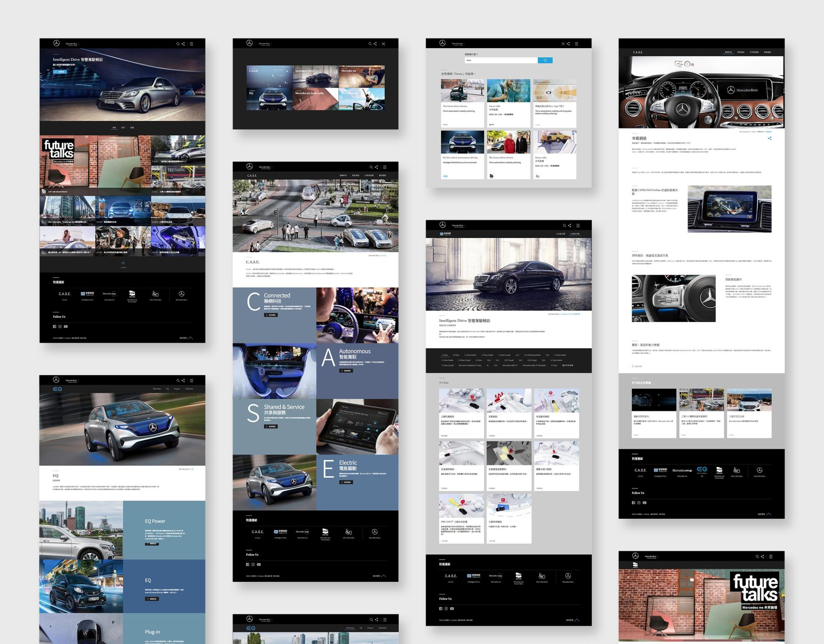Click the back-to-top arrow in the C.A.S.E. page footer

click(x=384, y=576)
